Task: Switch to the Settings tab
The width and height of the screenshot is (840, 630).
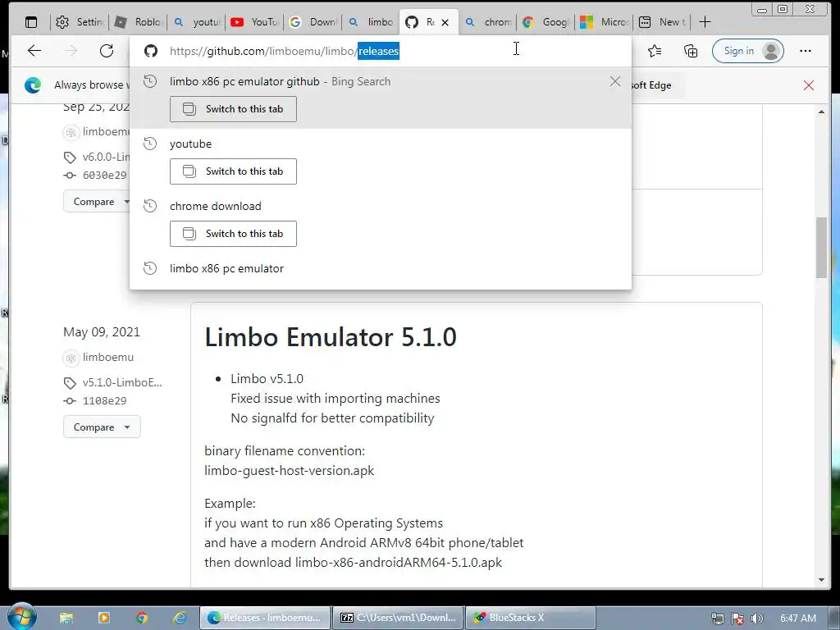Action: (80, 22)
